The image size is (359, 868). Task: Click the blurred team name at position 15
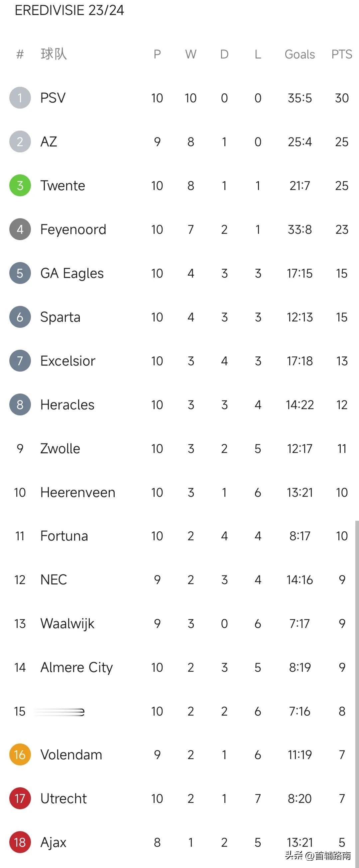(x=60, y=712)
